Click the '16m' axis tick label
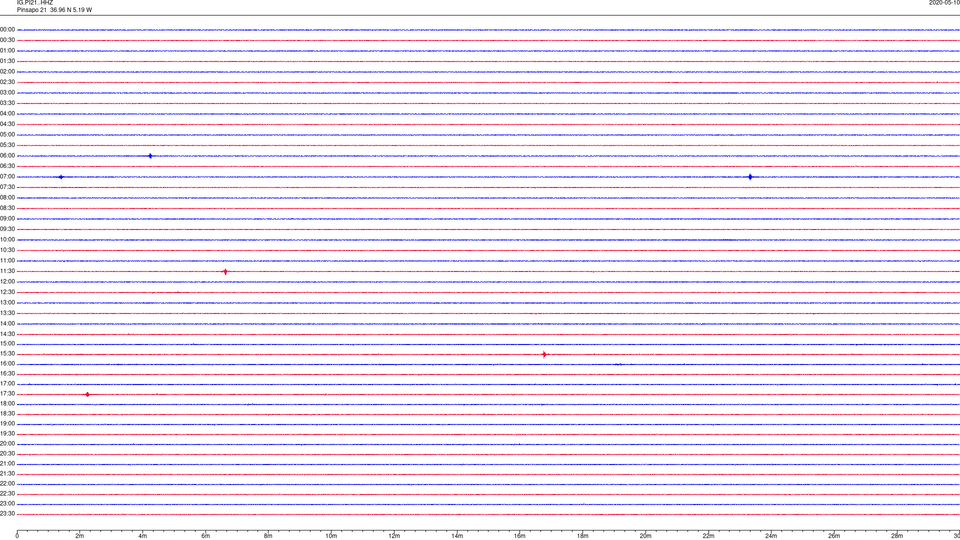Viewport: 960px width, 540px height. pyautogui.click(x=520, y=536)
